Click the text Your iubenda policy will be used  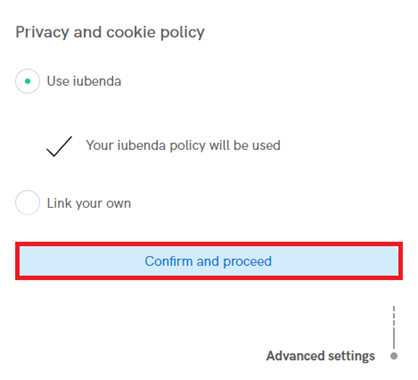coord(183,146)
